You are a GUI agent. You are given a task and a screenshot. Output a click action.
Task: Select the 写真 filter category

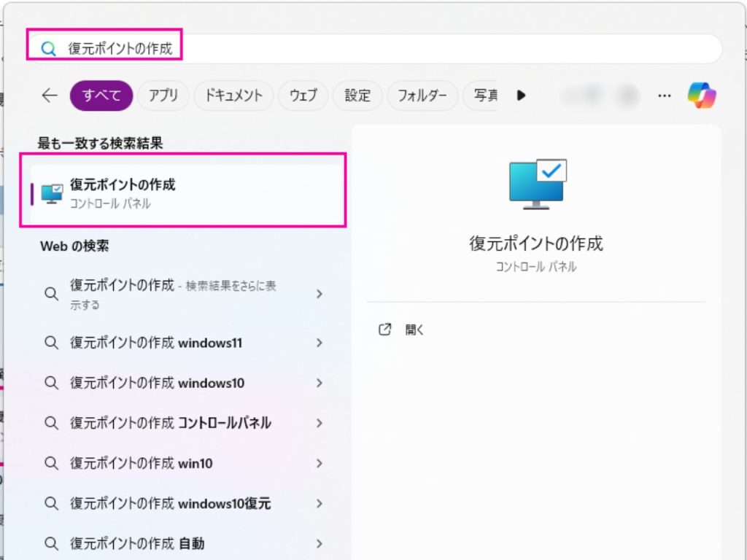485,95
